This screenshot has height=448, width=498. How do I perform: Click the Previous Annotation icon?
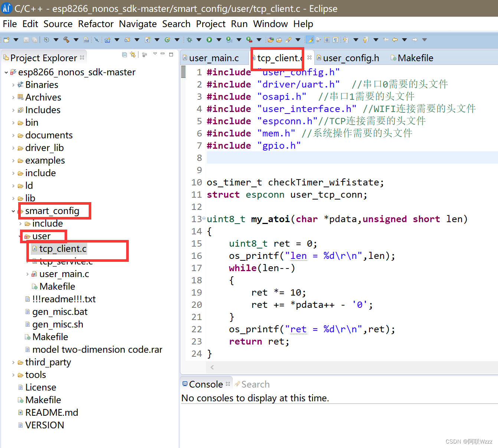tap(366, 40)
